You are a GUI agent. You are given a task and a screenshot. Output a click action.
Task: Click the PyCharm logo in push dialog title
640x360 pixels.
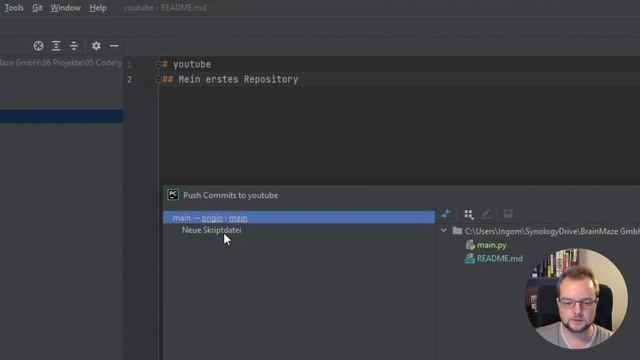coord(173,195)
